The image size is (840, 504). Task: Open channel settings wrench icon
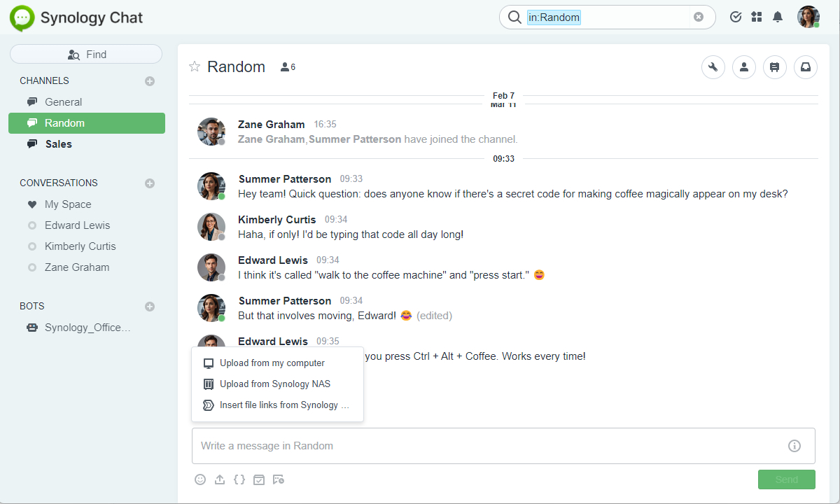click(x=713, y=67)
